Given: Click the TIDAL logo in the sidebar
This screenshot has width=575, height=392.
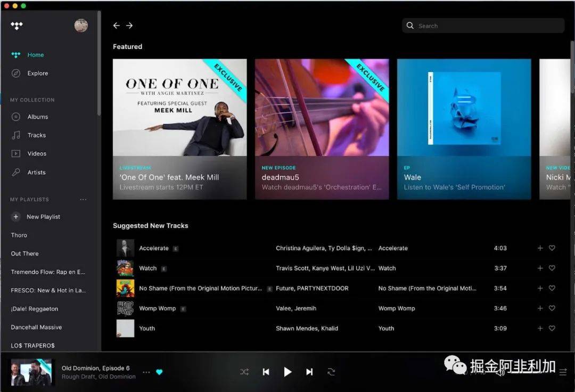Looking at the screenshot, I should coord(17,26).
